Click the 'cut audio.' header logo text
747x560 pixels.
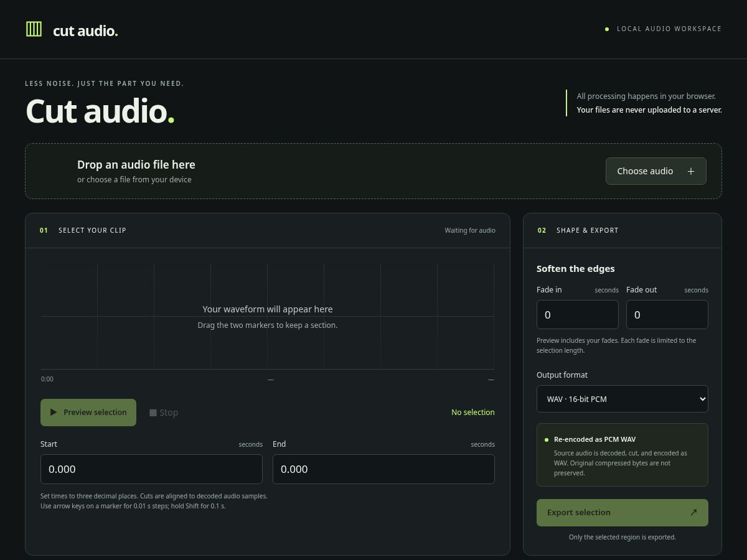(85, 30)
